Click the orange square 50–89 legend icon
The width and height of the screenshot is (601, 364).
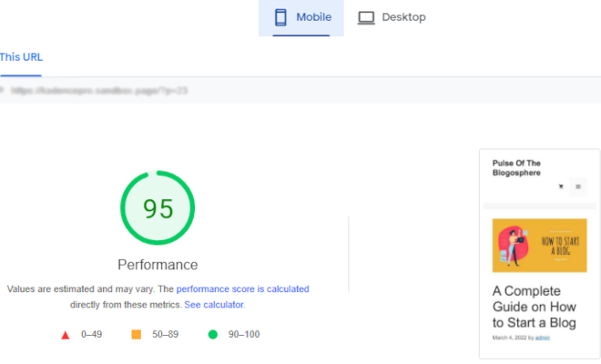(x=136, y=335)
